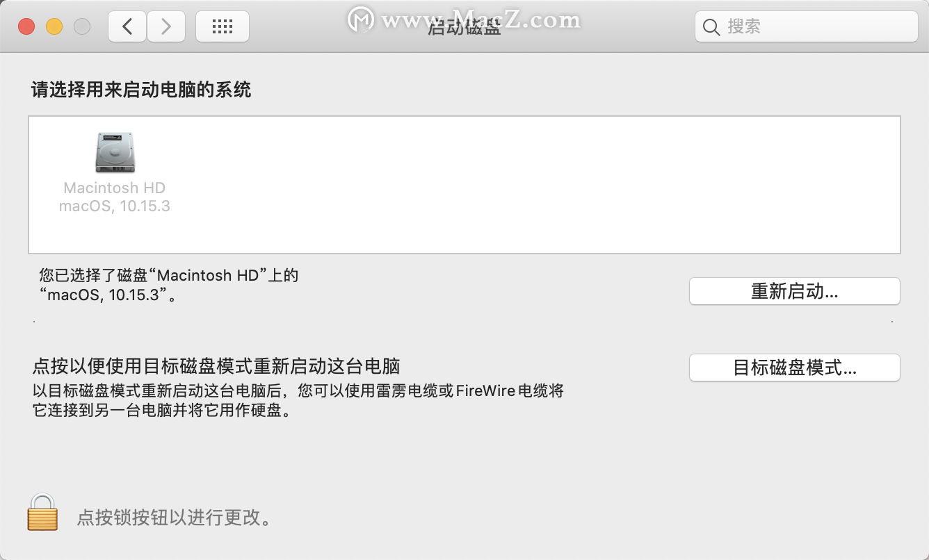Click the 启动磁盘 window title

(x=464, y=28)
